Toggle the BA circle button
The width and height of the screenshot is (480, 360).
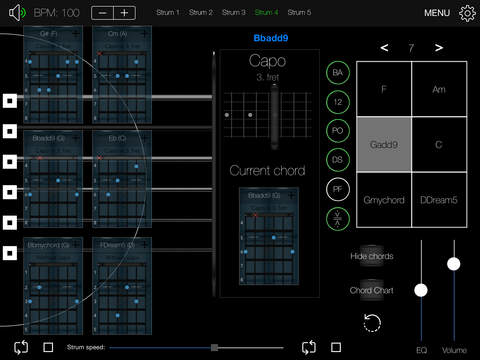click(x=338, y=73)
